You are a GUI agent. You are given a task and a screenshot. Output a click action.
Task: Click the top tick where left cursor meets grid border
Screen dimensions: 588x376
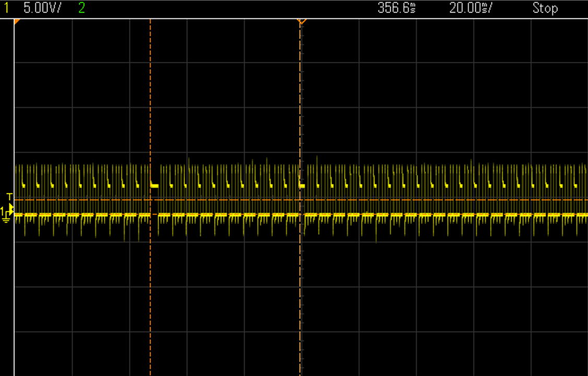(150, 19)
